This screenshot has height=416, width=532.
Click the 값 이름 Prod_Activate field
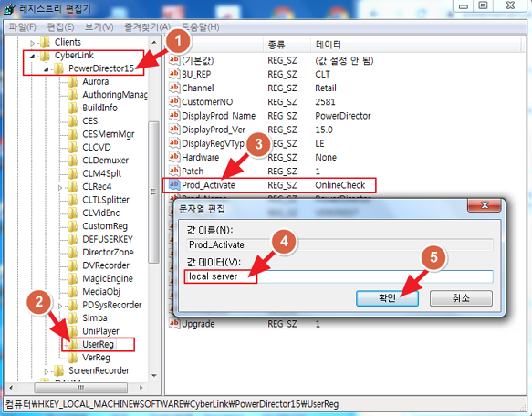coord(339,244)
